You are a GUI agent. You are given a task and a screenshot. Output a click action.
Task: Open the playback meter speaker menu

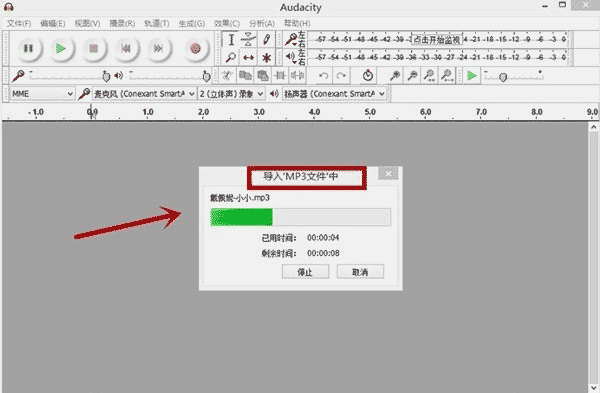(291, 57)
